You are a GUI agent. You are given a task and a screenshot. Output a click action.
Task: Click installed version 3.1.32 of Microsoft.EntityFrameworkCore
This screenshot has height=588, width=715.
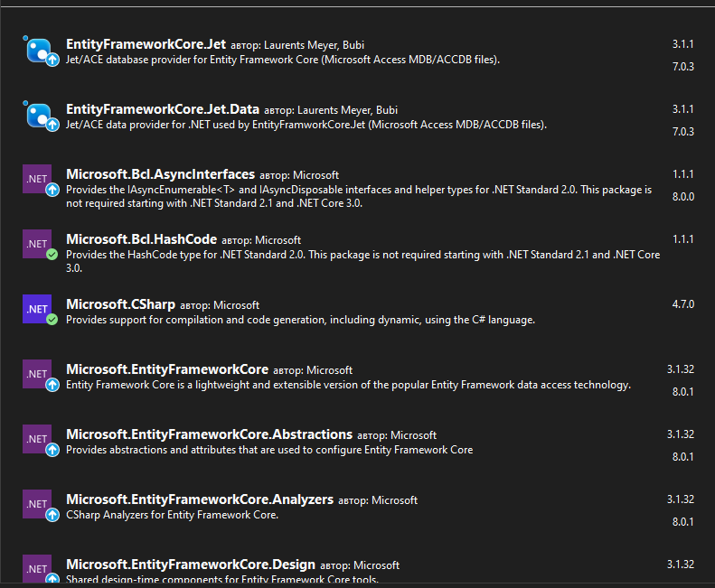pyautogui.click(x=681, y=369)
